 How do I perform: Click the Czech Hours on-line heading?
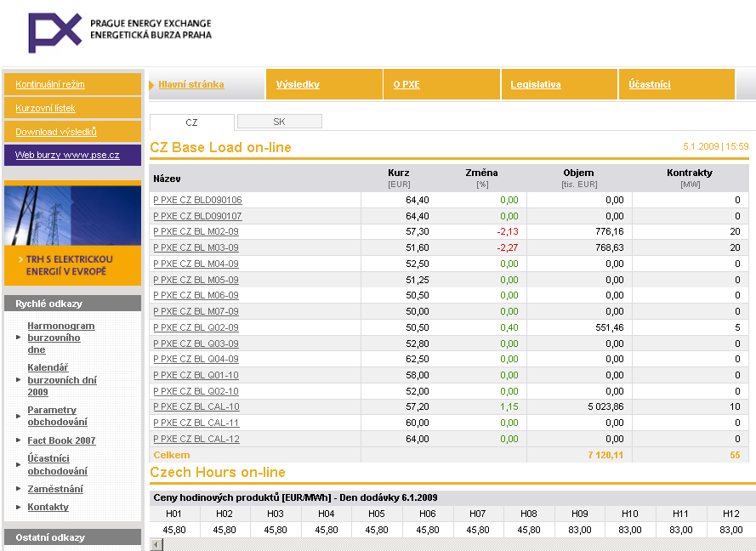pos(218,473)
